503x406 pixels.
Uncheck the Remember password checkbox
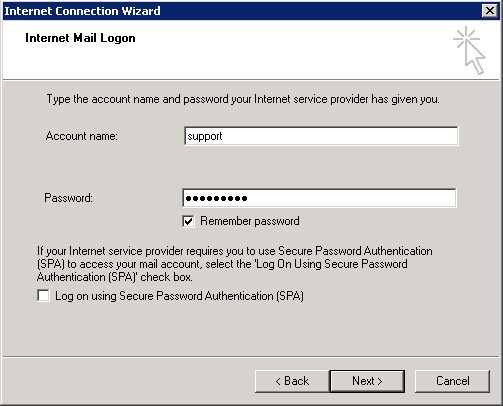click(x=188, y=221)
